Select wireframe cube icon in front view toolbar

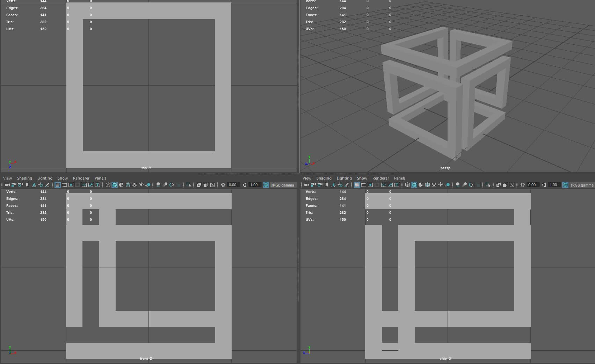pyautogui.click(x=108, y=185)
